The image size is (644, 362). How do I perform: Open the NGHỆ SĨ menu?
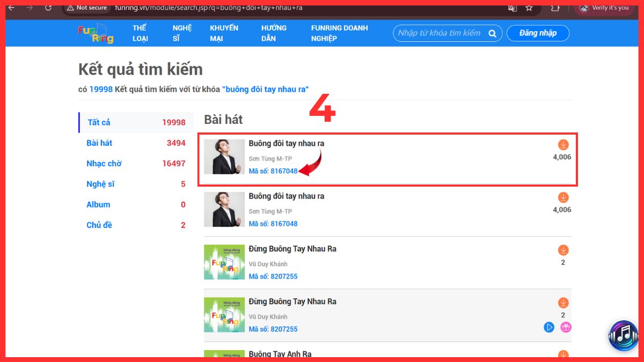coord(182,33)
